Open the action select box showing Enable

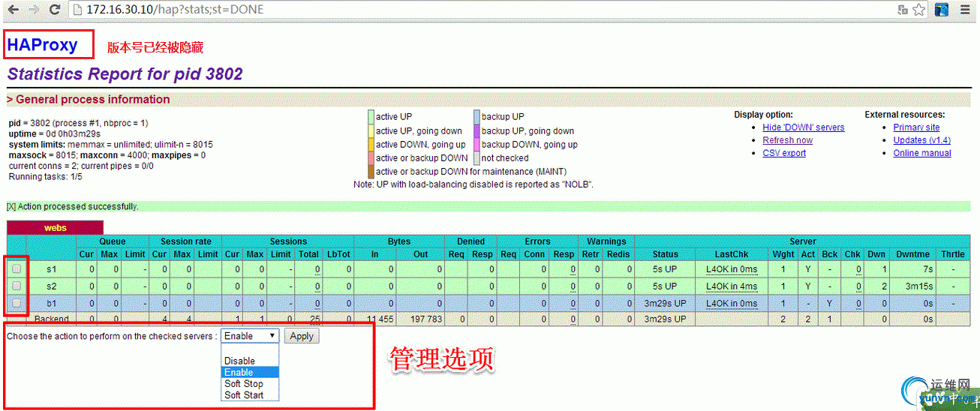coord(251,336)
